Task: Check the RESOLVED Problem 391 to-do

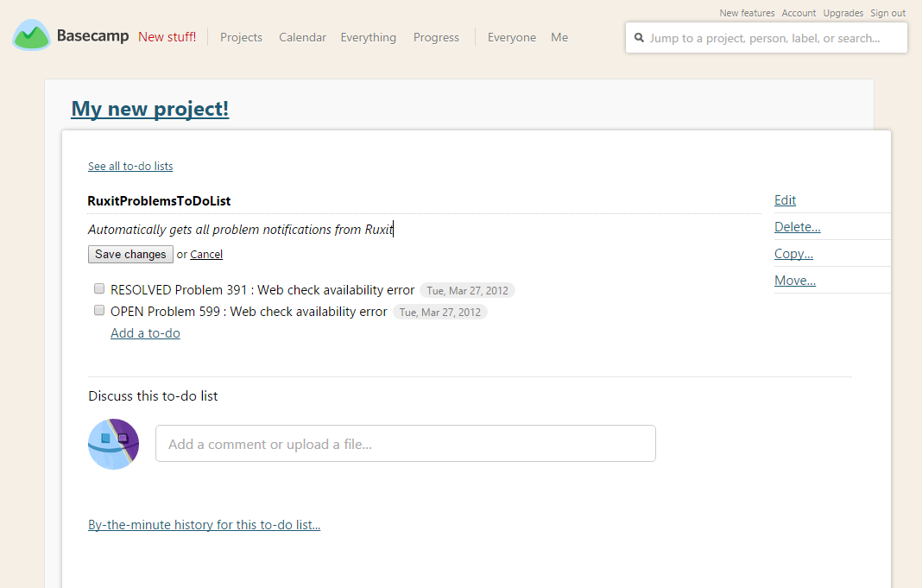Action: coord(99,289)
